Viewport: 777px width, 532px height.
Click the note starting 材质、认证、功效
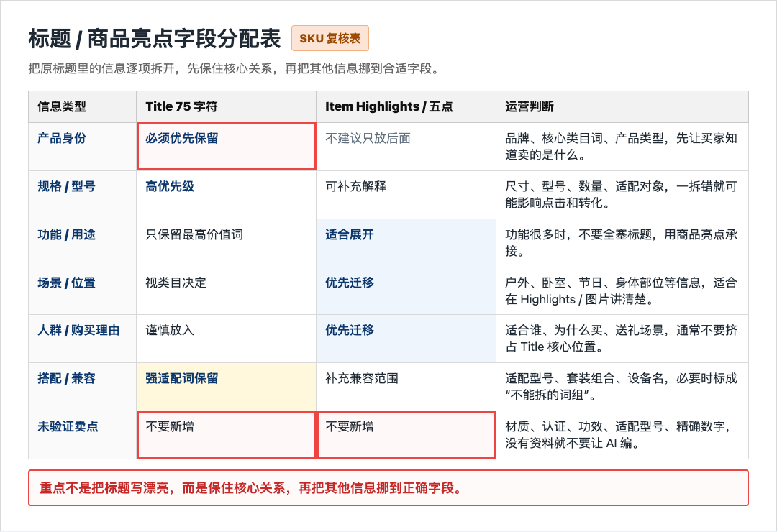[619, 434]
